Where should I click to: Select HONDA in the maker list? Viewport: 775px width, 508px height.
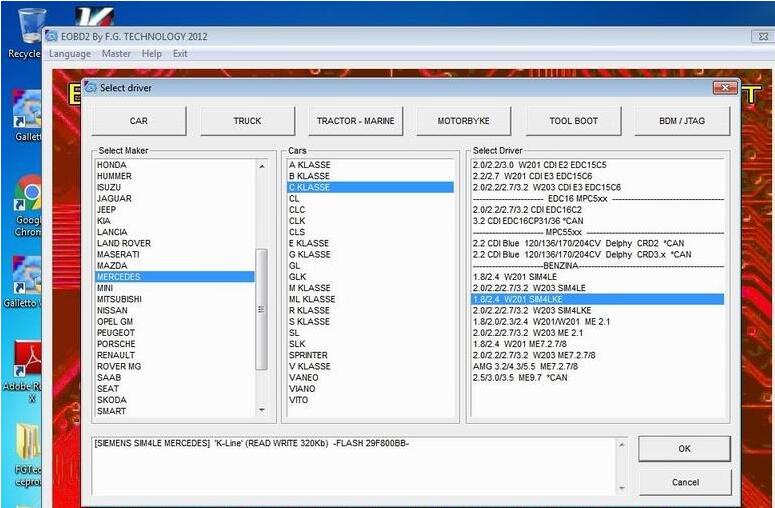pos(174,165)
